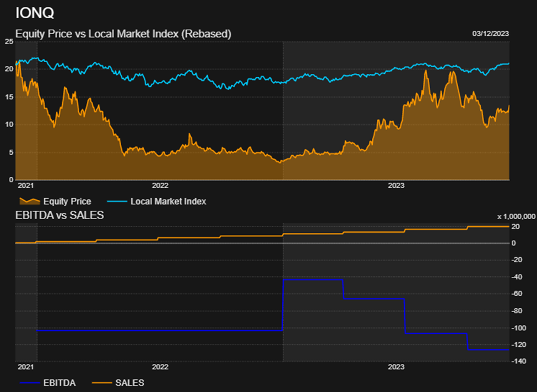Click the -40 value on the EBITDA axis
537x392 pixels.
[x=517, y=277]
